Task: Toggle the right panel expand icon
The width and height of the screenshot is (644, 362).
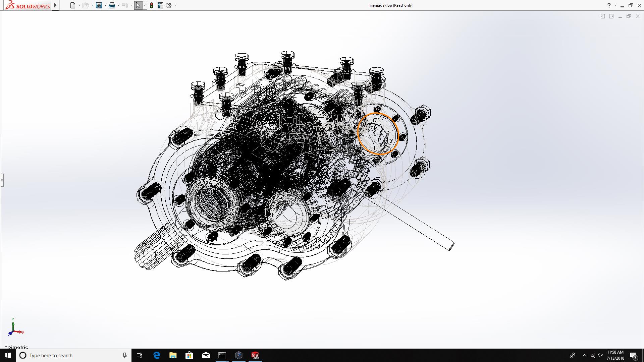Action: tap(611, 16)
